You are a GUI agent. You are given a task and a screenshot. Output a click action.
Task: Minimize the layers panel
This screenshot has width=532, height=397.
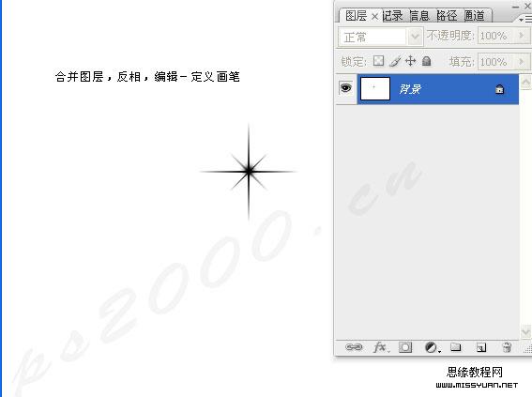[x=516, y=7]
